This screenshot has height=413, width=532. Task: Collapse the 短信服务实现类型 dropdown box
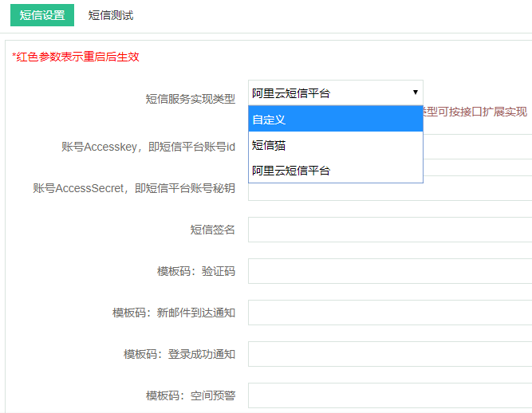point(335,92)
